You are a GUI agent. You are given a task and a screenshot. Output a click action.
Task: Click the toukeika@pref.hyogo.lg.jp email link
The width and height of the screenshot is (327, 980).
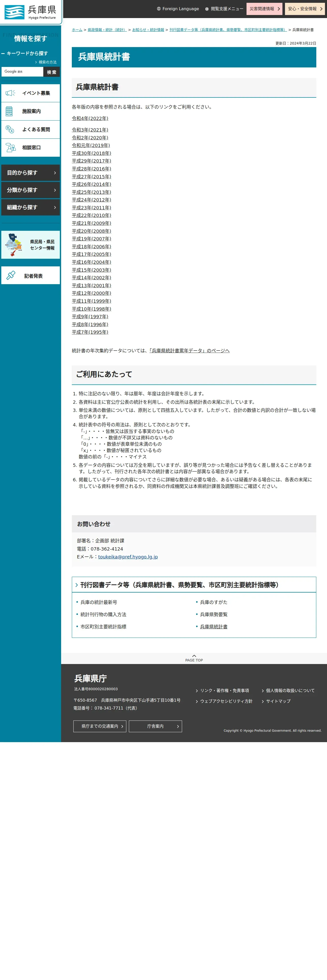pos(128,557)
